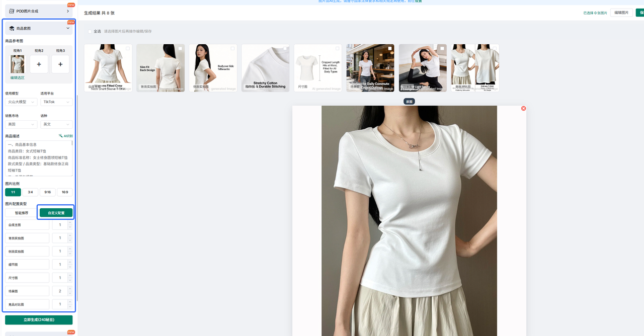Check the 侧面实拍图 thumbnail's checkbox
Viewport: 644px width, 336px height.
tap(232, 48)
